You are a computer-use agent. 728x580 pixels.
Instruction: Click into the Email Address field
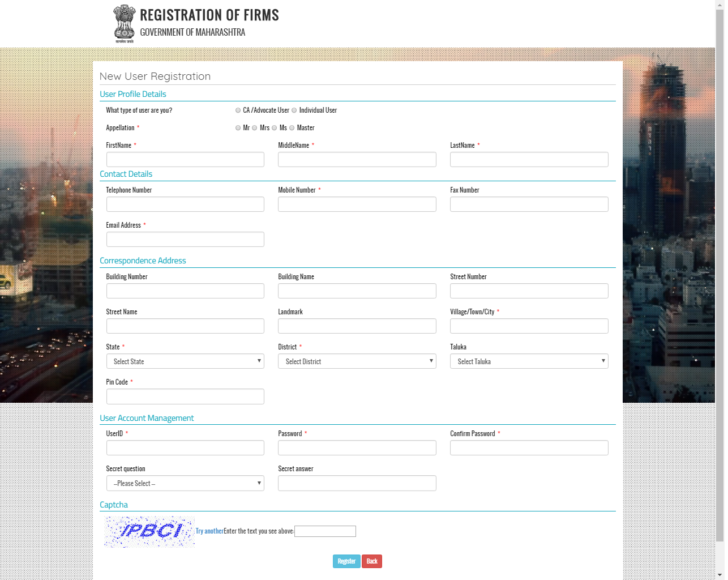coord(185,240)
